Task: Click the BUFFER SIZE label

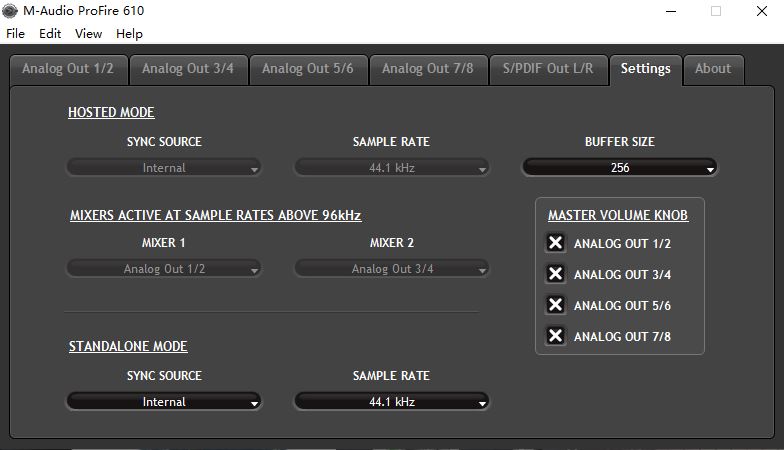Action: (620, 142)
